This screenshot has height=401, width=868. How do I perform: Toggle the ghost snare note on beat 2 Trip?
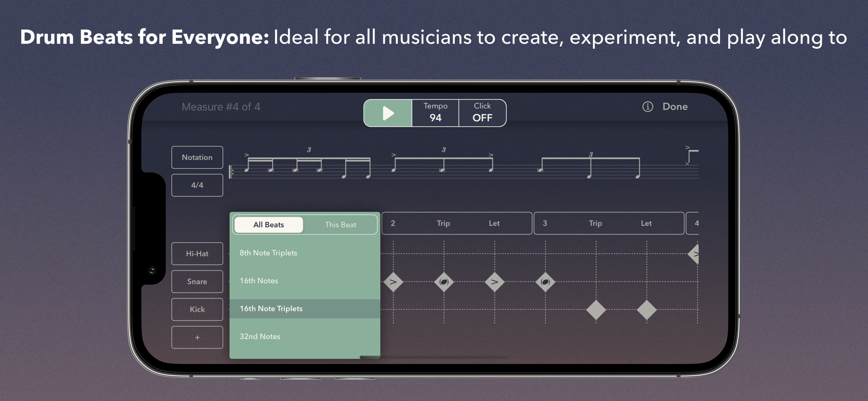pos(444,282)
